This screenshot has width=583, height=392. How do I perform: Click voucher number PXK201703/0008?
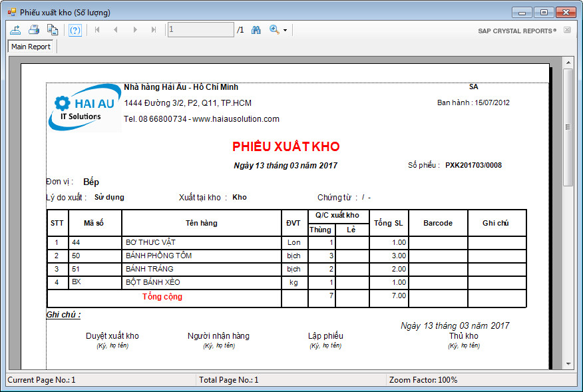(x=473, y=165)
